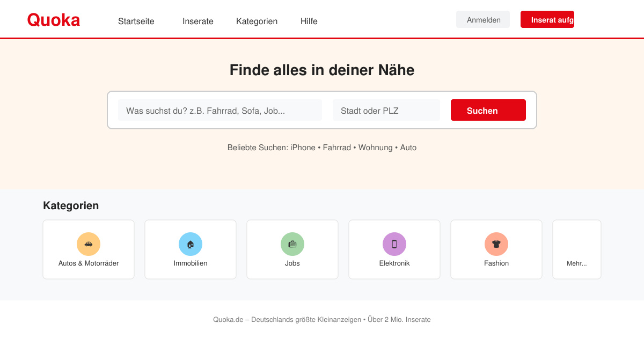Click the Jobs category label
This screenshot has height=338, width=644.
[292, 263]
